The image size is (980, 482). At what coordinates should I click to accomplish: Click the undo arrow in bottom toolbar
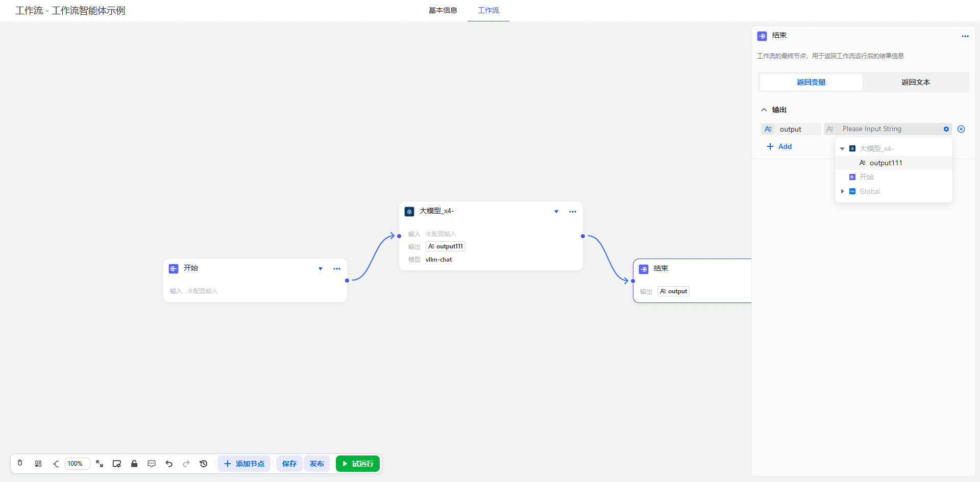point(169,464)
